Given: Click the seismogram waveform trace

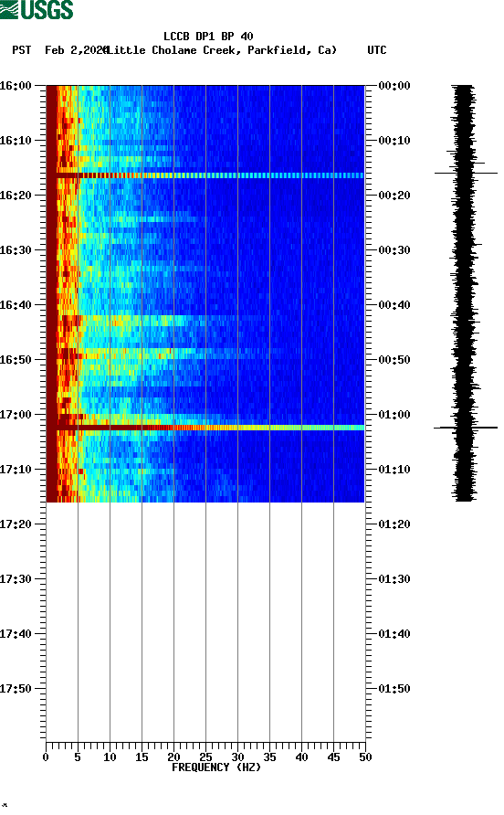Looking at the screenshot, I should point(466,293).
